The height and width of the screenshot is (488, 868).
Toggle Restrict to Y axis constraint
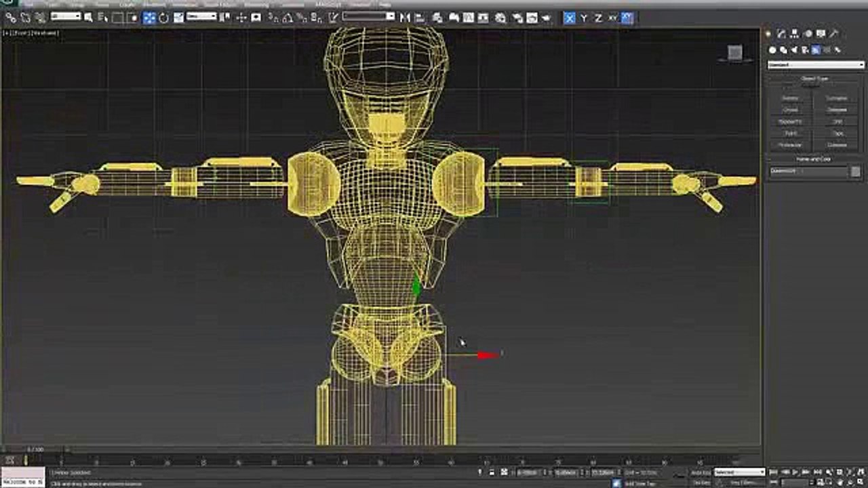pos(584,18)
